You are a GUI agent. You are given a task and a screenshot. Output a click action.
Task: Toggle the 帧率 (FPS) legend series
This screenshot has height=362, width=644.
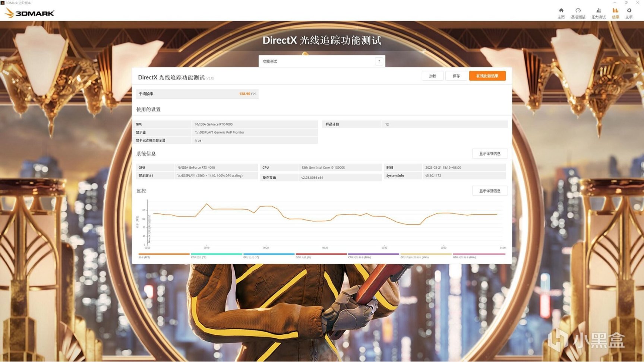pyautogui.click(x=164, y=256)
